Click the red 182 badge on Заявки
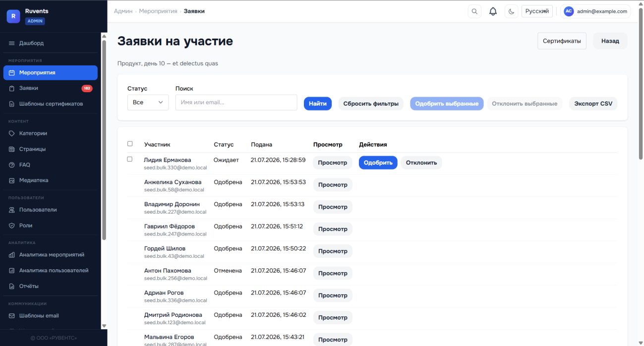Screen dimensions: 644x346 pyautogui.click(x=87, y=88)
